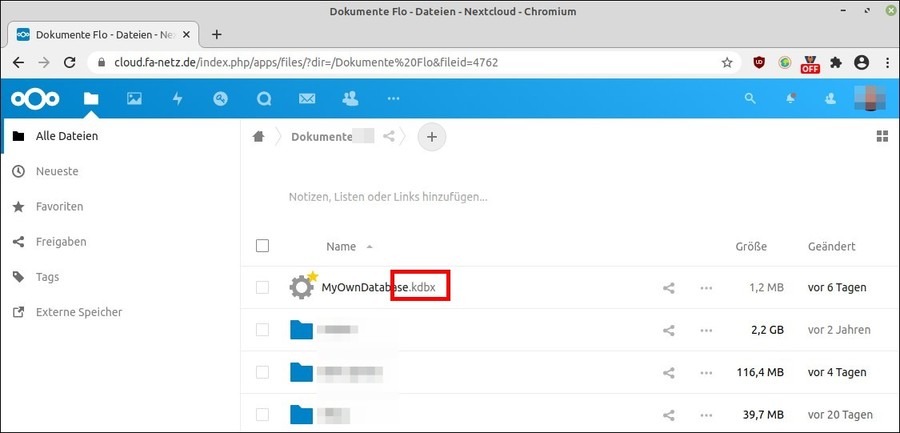900x433 pixels.
Task: Tick the select-all files checkbox
Action: (262, 246)
